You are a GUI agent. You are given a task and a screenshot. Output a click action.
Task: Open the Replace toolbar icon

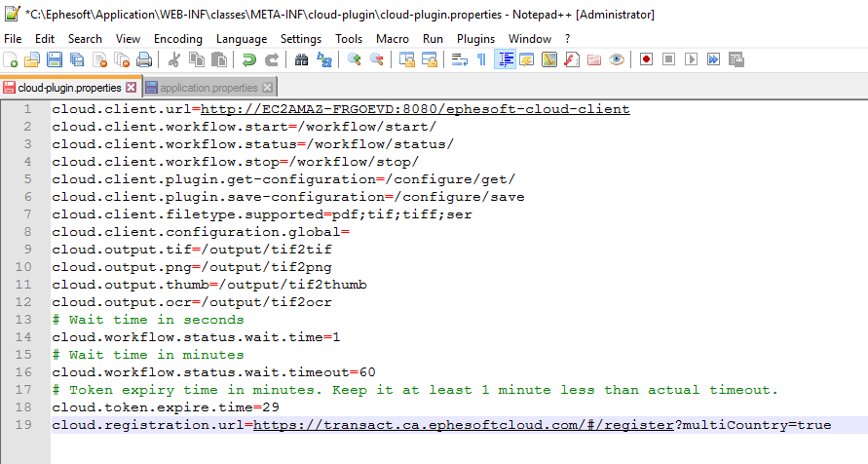coord(323,59)
